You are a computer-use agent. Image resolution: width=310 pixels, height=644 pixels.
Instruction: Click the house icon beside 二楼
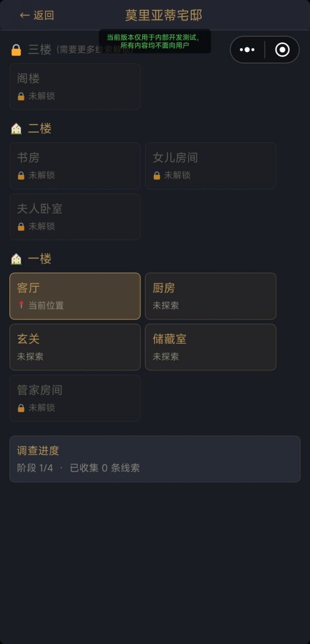click(14, 128)
